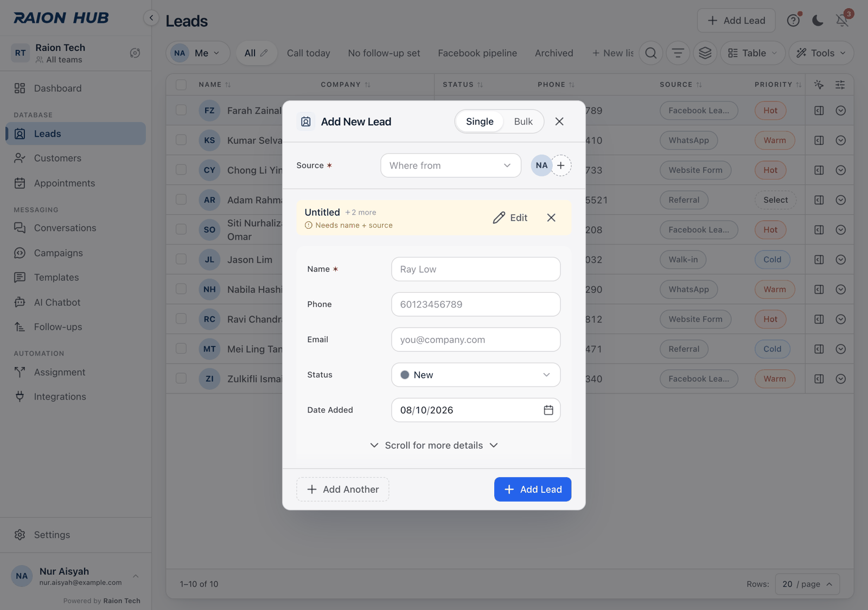Create a list with '+ New list' tab

point(612,53)
